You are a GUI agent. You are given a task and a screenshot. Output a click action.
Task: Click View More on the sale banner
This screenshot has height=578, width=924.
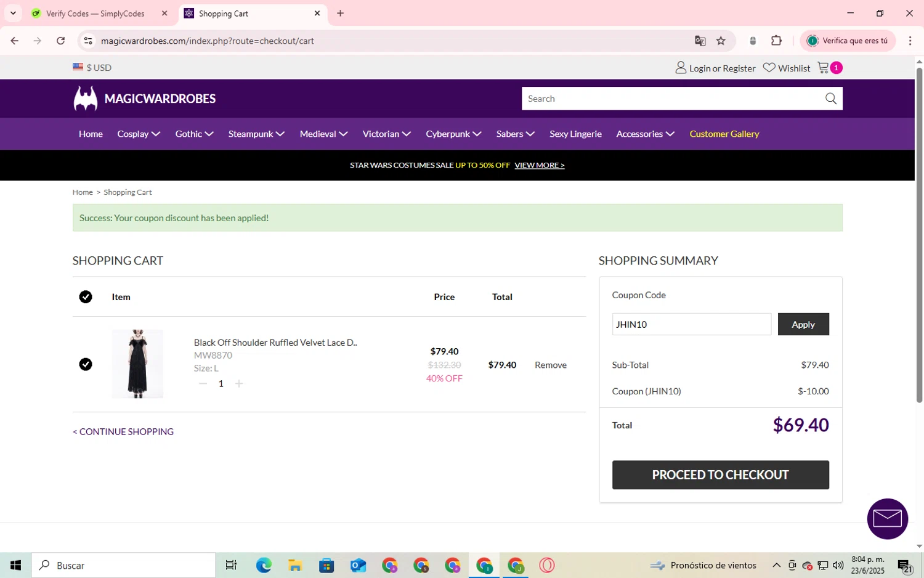click(x=539, y=165)
